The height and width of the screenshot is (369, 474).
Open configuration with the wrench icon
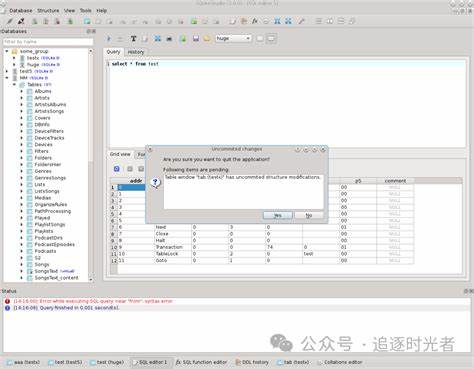[301, 21]
